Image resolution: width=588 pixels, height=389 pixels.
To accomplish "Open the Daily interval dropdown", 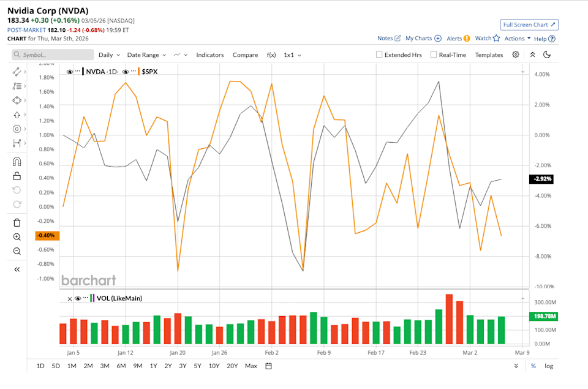I will [x=109, y=55].
